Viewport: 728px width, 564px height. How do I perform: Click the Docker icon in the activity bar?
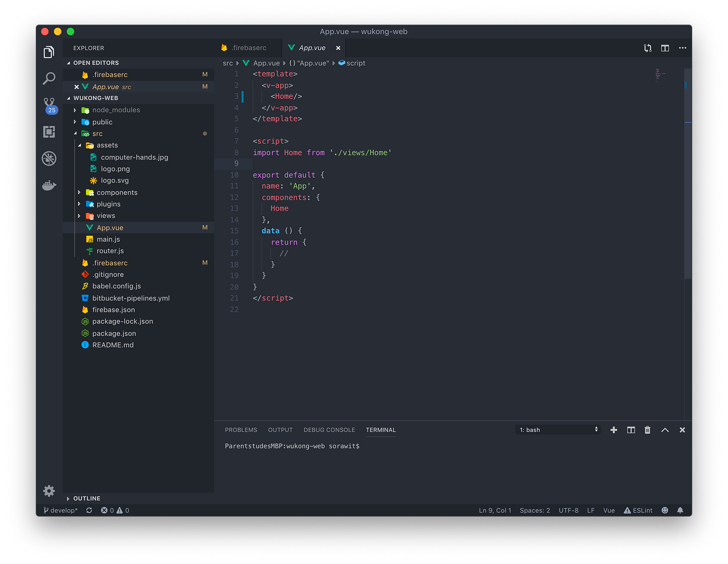point(49,185)
